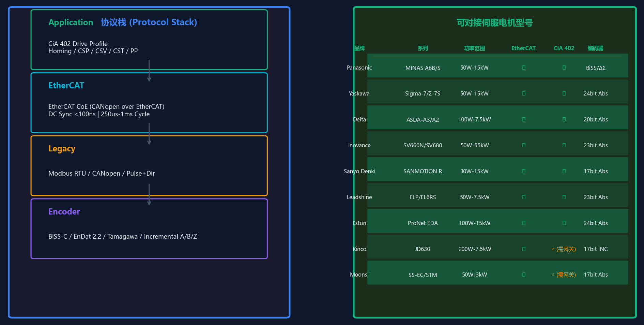
Task: Select the Sigma-7/Σ-7S series cell
Action: click(x=423, y=93)
